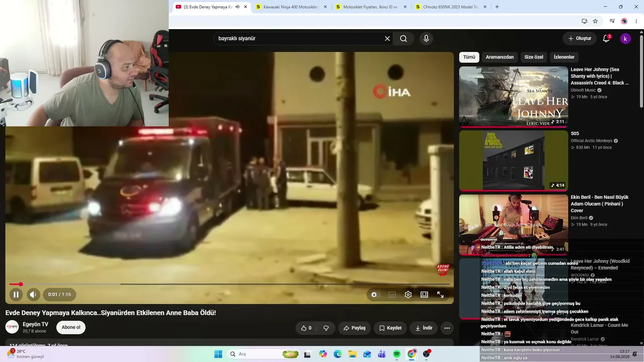This screenshot has width=644, height=362.
Task: Share the video via Paylaş button
Action: click(354, 328)
